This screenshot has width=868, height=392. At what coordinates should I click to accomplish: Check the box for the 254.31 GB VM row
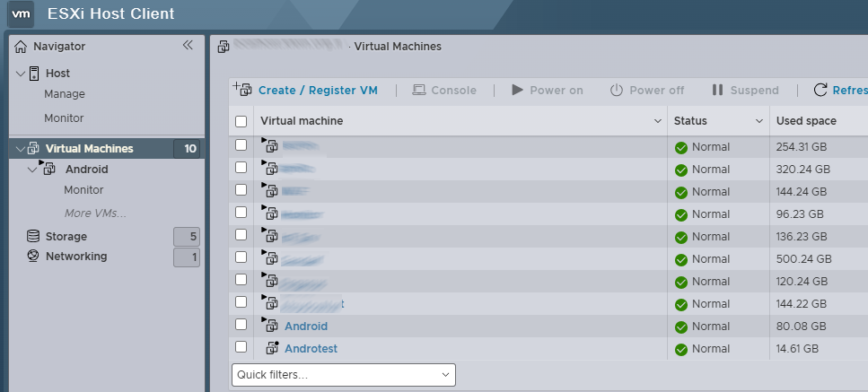241,144
